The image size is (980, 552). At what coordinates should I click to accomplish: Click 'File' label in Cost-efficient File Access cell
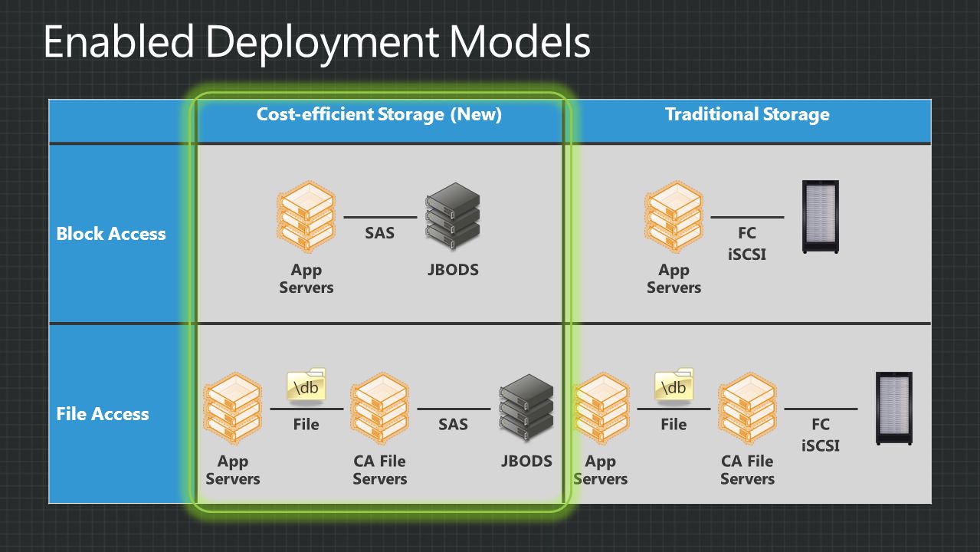(x=306, y=424)
